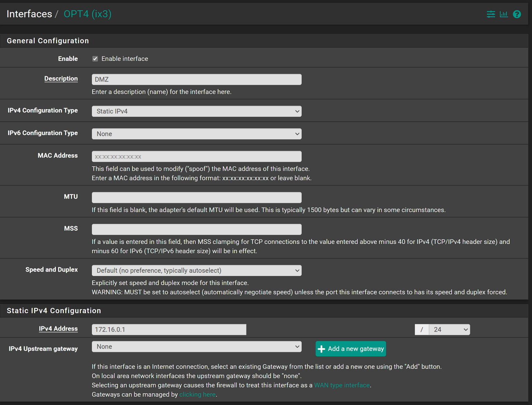The height and width of the screenshot is (405, 532).
Task: Click the plus icon on Add a new gateway
Action: [321, 349]
